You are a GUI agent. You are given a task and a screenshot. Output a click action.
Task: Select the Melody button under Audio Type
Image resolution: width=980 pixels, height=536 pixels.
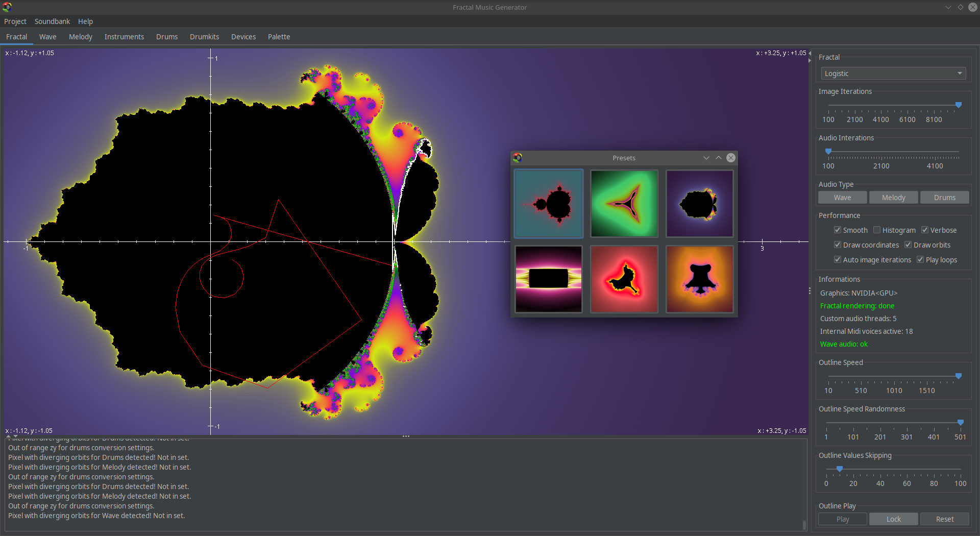click(893, 198)
